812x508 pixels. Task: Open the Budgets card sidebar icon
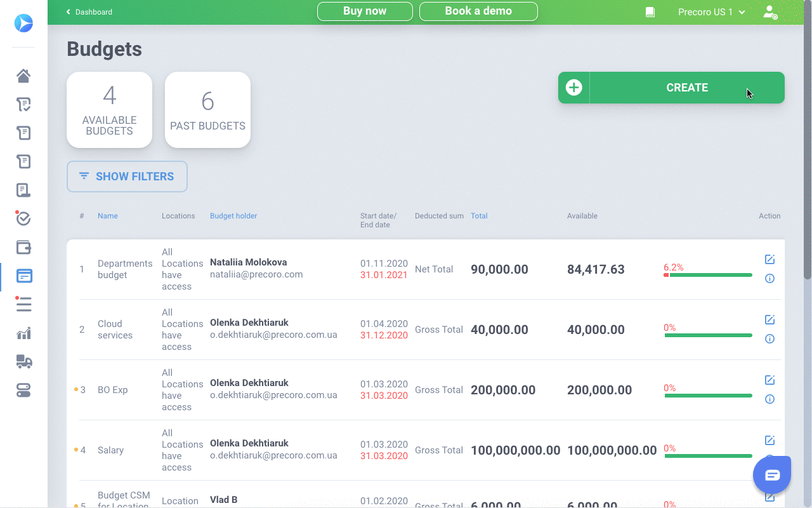(x=24, y=276)
